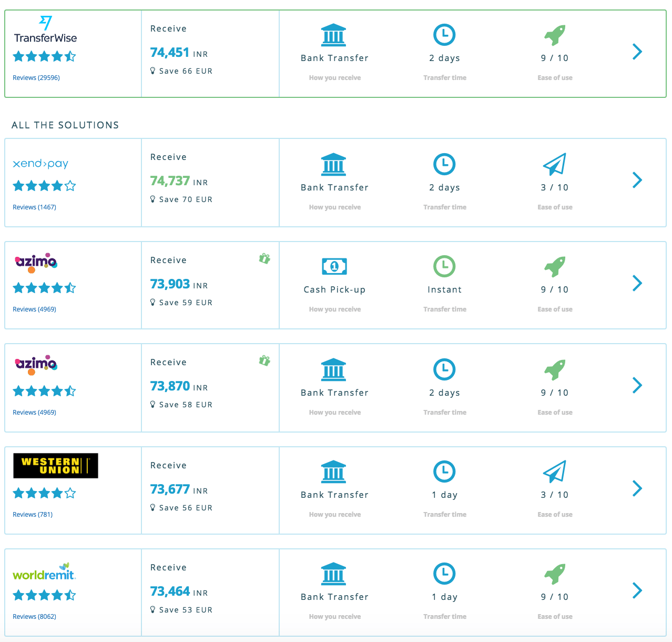Click the Save 70 EUR text
This screenshot has width=672, height=642.
(x=186, y=199)
